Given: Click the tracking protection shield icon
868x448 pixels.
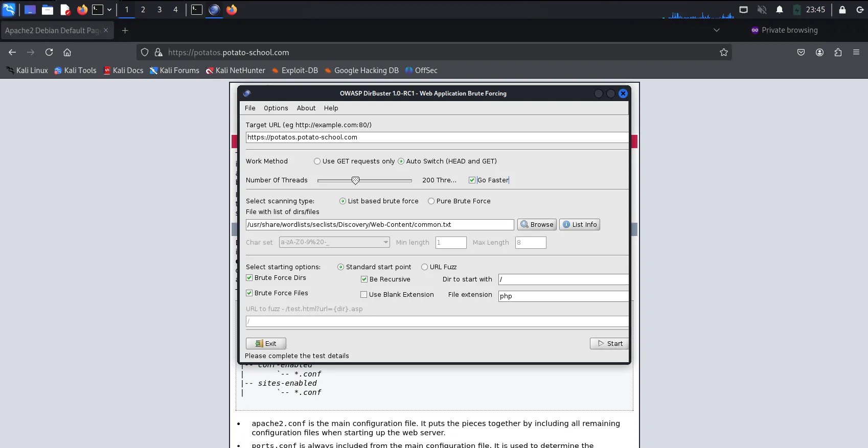Looking at the screenshot, I should (x=145, y=52).
